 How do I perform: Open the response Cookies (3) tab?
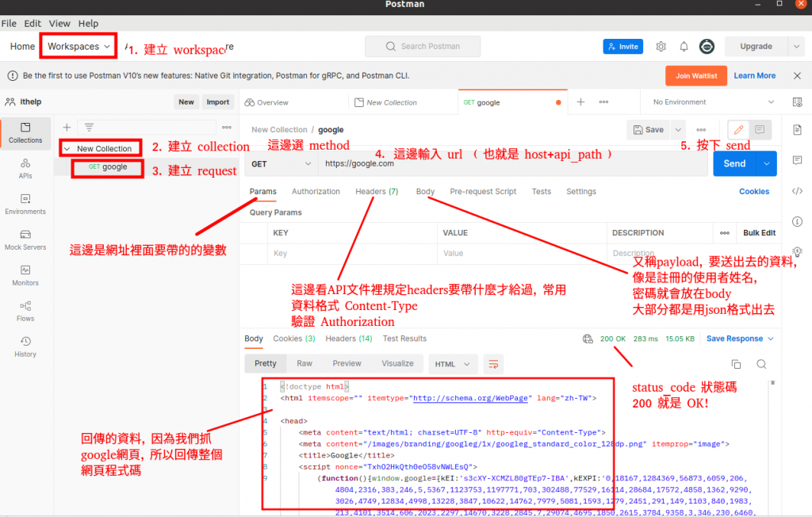point(293,339)
